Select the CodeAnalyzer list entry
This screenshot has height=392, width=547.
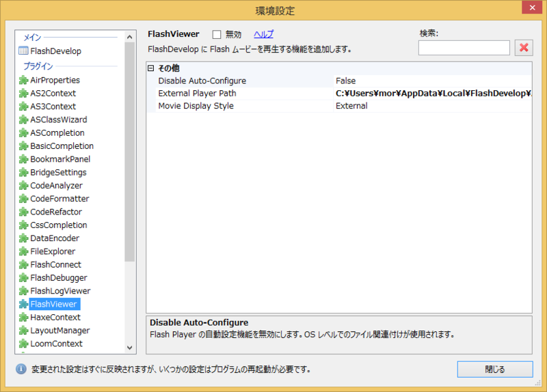click(x=57, y=185)
